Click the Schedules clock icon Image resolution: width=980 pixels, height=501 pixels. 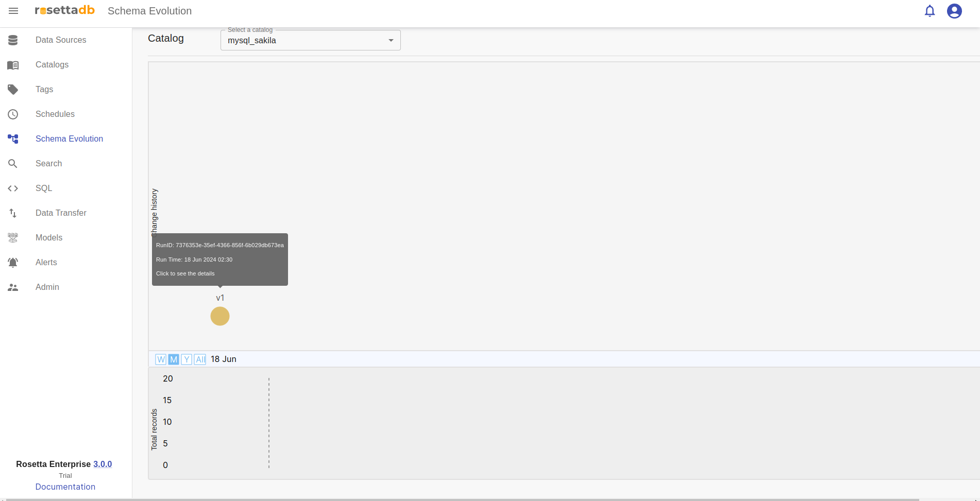click(x=13, y=114)
